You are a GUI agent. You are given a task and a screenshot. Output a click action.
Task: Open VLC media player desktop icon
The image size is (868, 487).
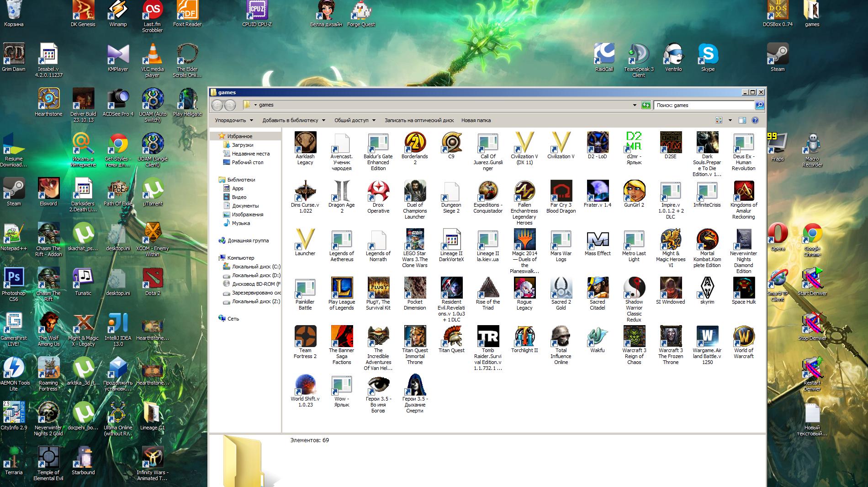pyautogui.click(x=153, y=60)
